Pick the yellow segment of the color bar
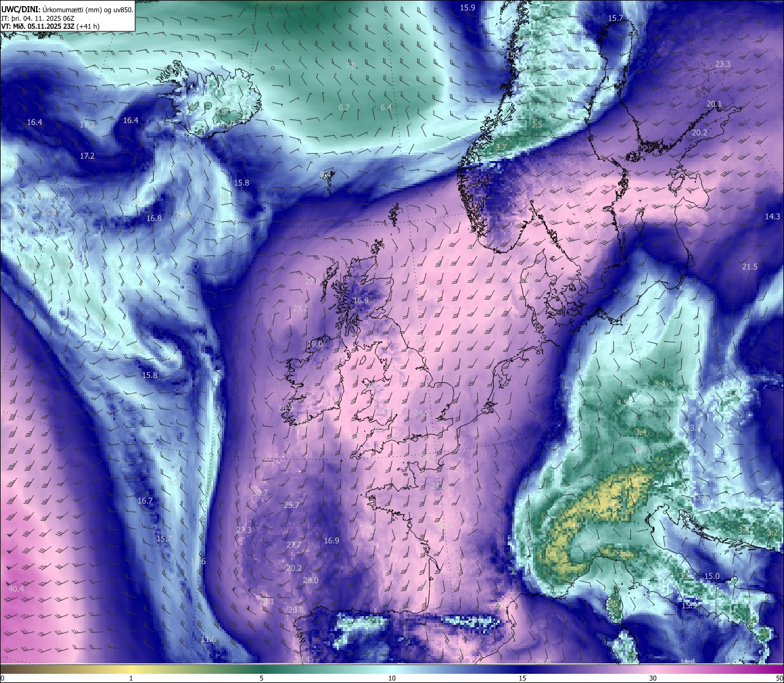The height and width of the screenshot is (683, 784). (x=131, y=669)
